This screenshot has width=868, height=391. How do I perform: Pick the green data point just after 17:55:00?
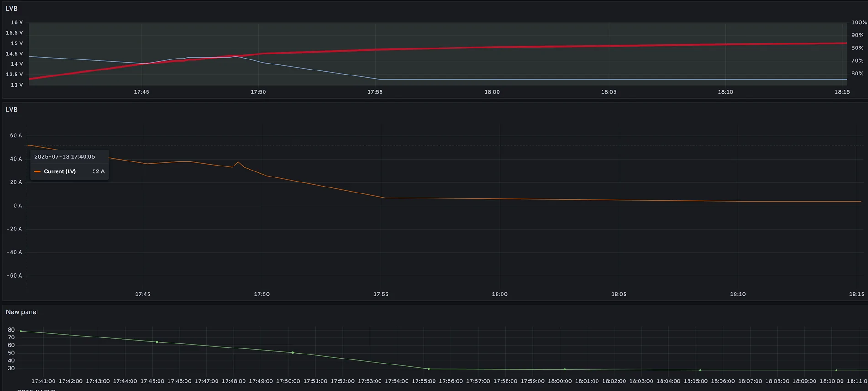coord(429,369)
